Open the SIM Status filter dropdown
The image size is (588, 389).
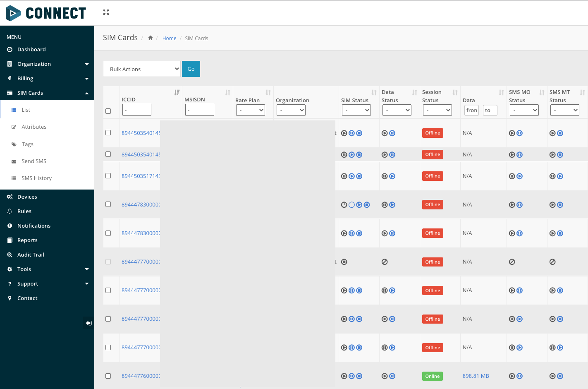coord(356,110)
